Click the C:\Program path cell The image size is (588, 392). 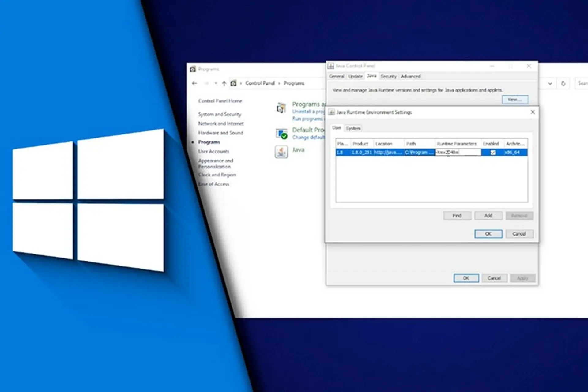[x=419, y=152]
